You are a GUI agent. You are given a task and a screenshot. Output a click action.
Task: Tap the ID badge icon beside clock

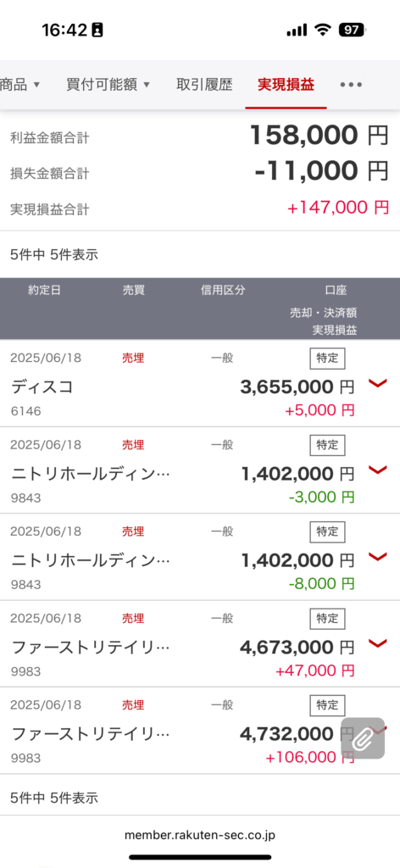click(x=98, y=30)
